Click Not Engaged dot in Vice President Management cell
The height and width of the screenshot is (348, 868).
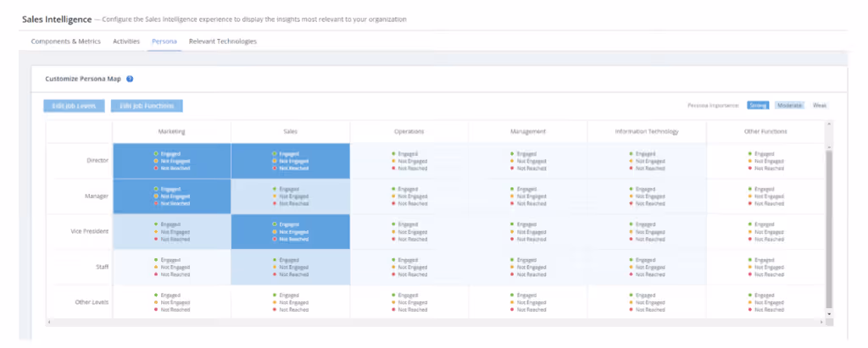click(x=512, y=232)
